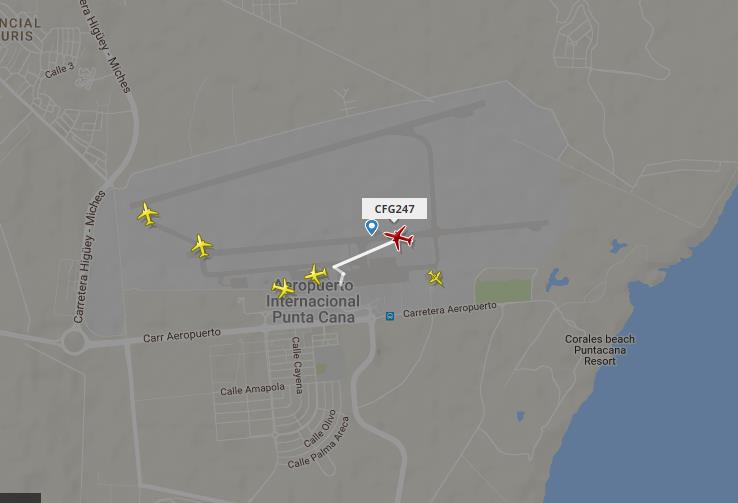The image size is (738, 503).
Task: Select the red CFG247 aircraft icon
Action: 399,238
